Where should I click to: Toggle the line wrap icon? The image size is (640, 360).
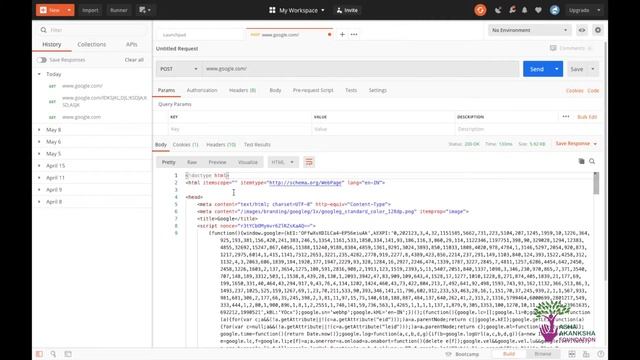[x=309, y=162]
